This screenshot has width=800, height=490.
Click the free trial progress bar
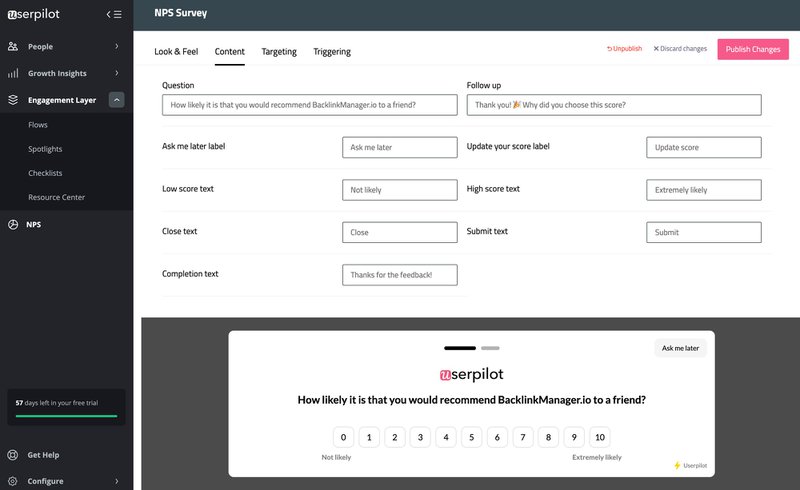66,415
